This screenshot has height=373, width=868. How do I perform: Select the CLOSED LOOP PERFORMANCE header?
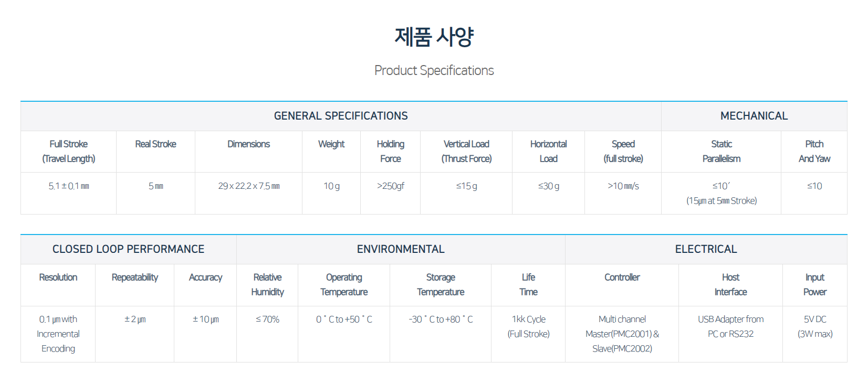point(129,249)
